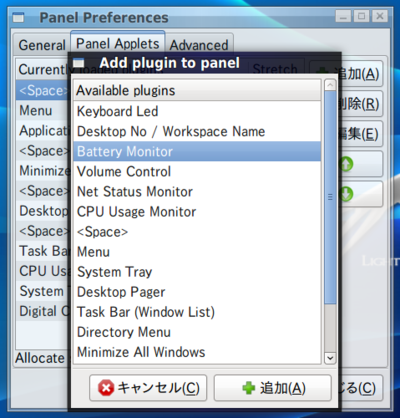This screenshot has height=418, width=400.
Task: Select Digital Clock row in Panel Preferences
Action: pos(43,311)
